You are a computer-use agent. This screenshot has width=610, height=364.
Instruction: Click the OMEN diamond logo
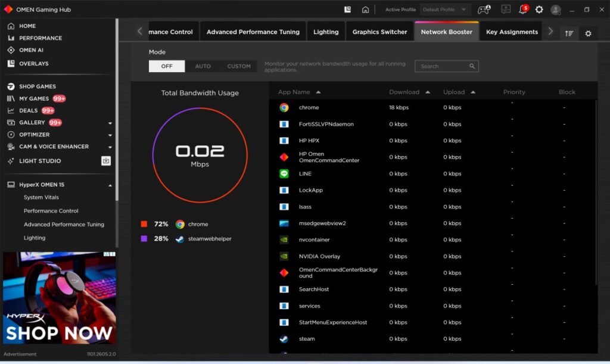tap(8, 10)
